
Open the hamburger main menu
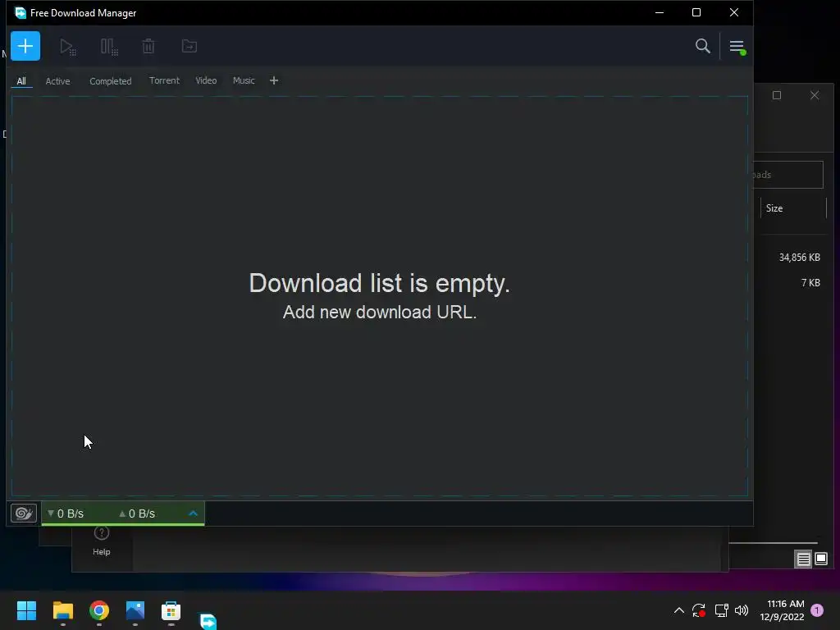tap(737, 47)
